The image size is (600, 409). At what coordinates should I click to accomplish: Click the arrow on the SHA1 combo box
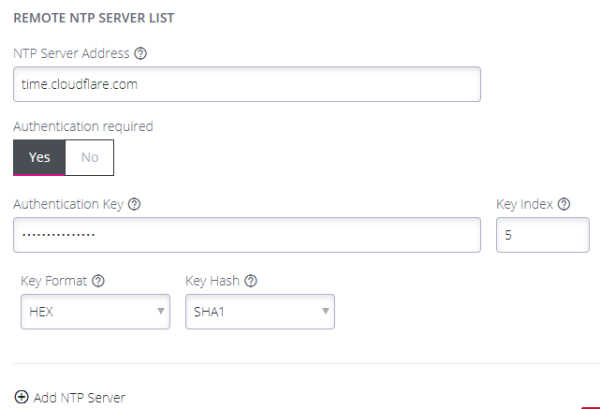coord(326,311)
